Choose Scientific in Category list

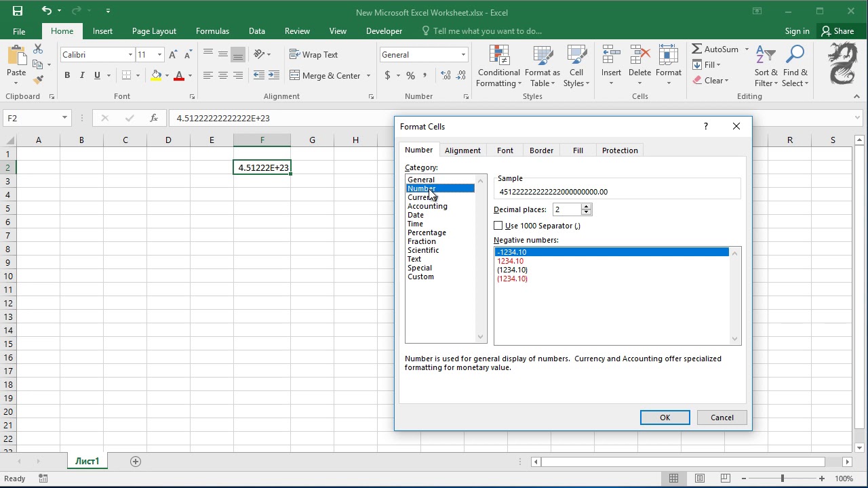coord(423,250)
